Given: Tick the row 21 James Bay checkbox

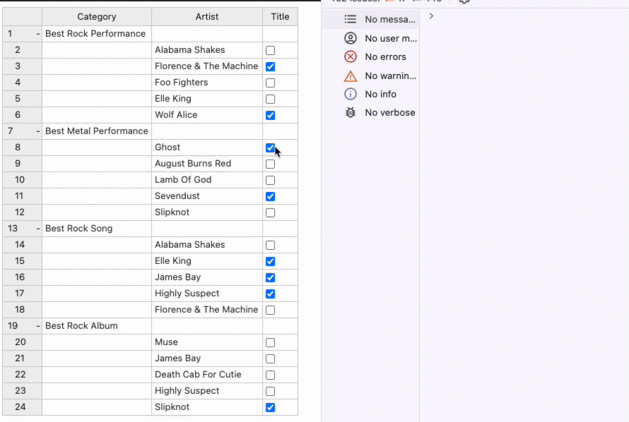Looking at the screenshot, I should 270,359.
